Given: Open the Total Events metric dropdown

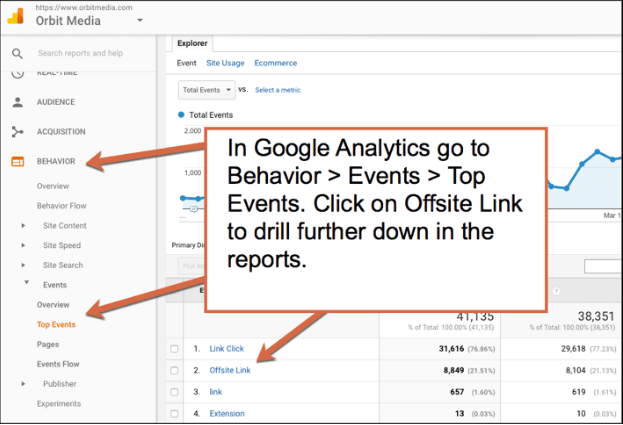Looking at the screenshot, I should [206, 90].
